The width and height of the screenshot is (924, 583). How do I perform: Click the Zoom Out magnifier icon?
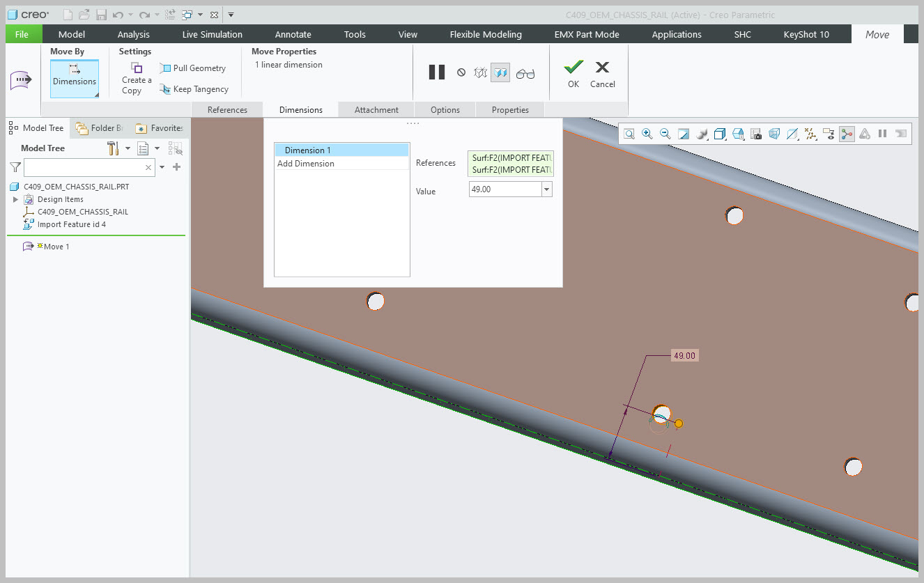coord(665,134)
